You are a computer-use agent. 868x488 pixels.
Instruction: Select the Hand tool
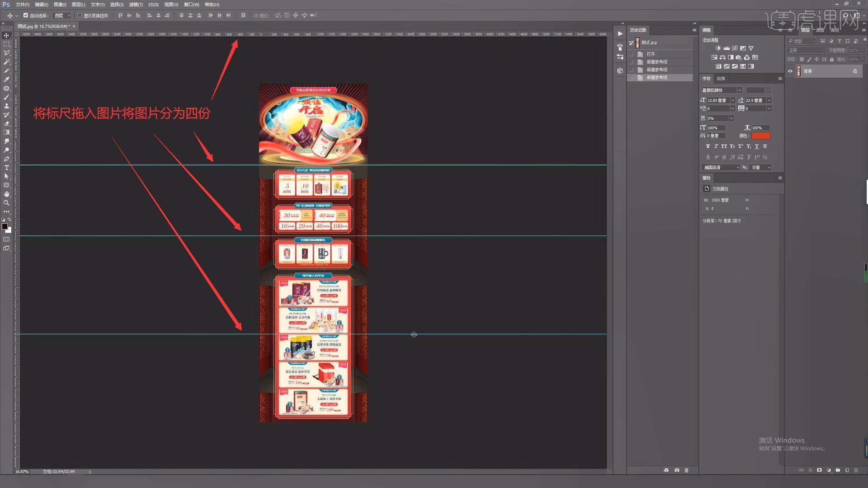point(6,194)
